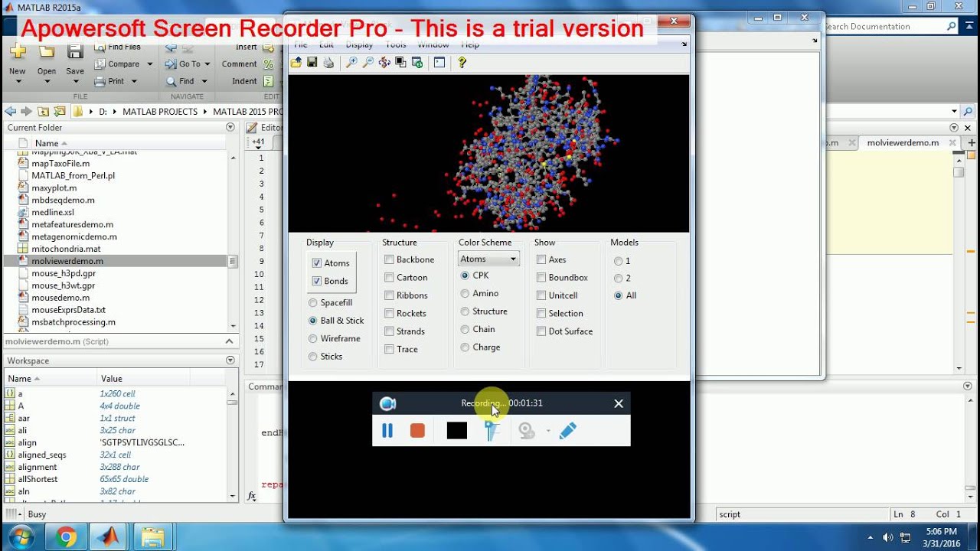
Task: Toggle the spin molecule icon in viewer toolbar
Action: [384, 63]
